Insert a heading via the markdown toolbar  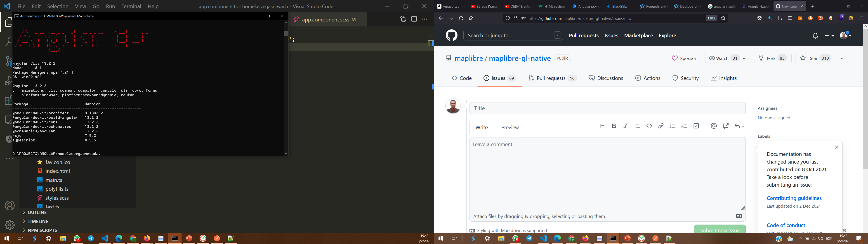[602, 126]
